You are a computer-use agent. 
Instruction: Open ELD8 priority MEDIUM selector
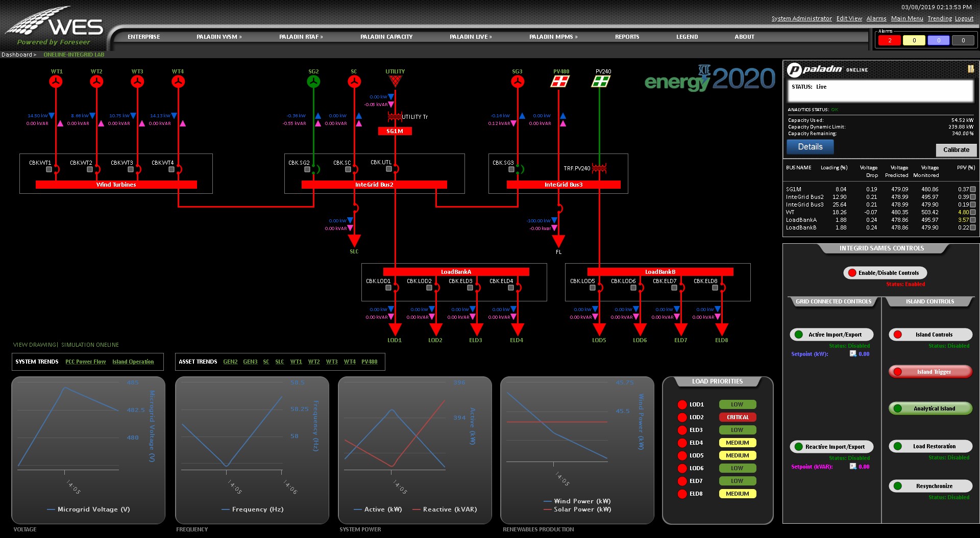[x=738, y=494]
